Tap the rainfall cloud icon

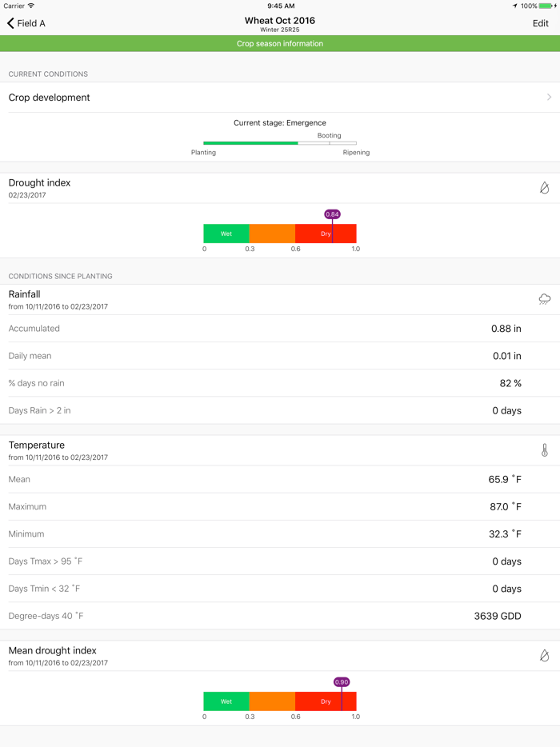[x=544, y=299]
